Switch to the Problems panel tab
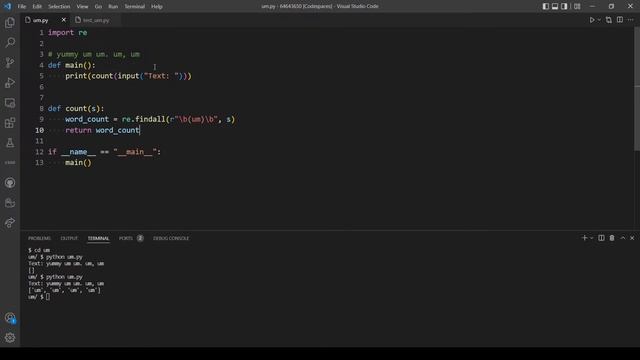This screenshot has width=640, height=360. tap(40, 238)
